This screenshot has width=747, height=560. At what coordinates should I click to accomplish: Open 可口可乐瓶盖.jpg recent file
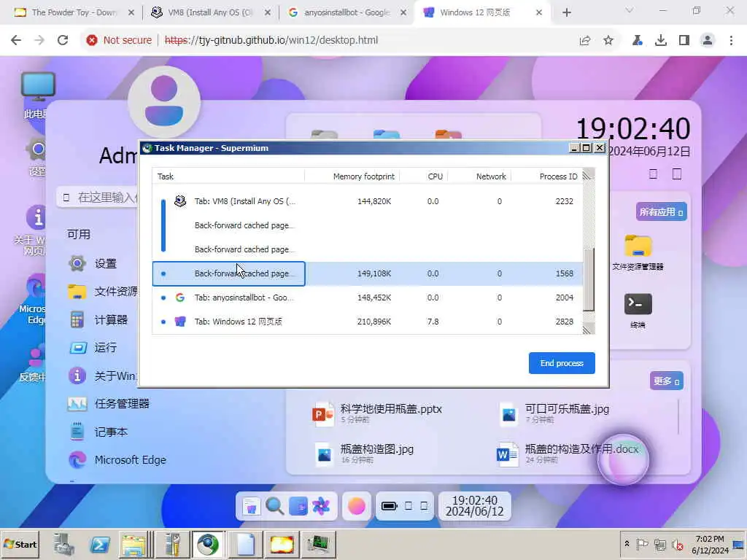coord(554,413)
